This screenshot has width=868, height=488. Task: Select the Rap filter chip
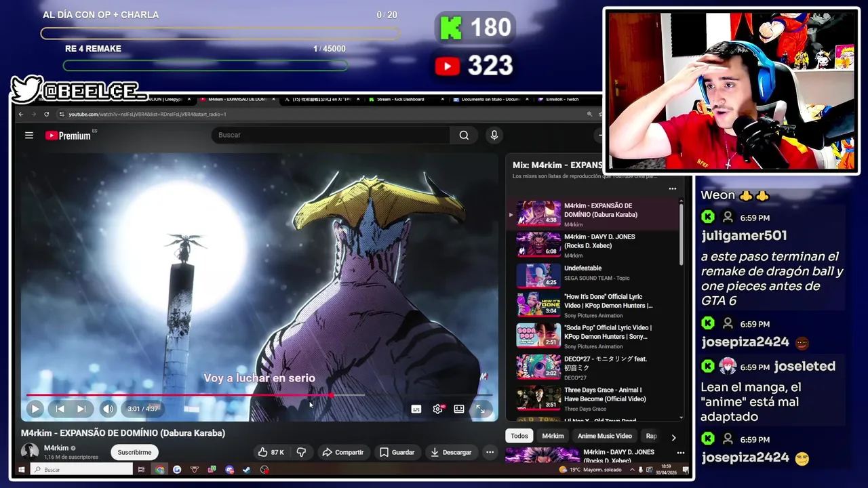[x=651, y=436]
